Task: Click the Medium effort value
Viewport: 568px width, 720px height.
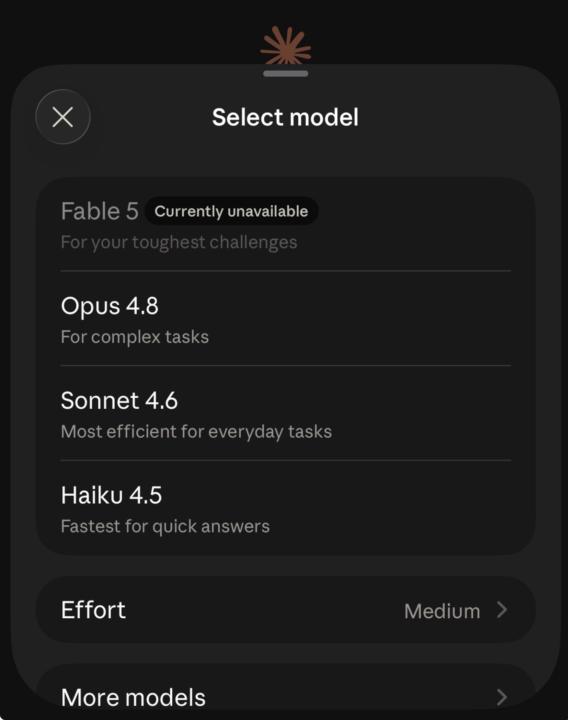Action: tap(442, 611)
